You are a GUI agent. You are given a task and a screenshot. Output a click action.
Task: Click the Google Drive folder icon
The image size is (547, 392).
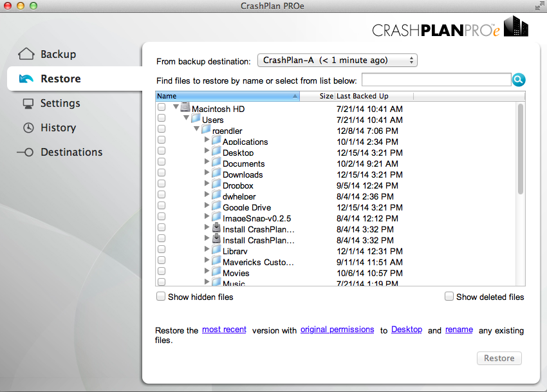coord(217,206)
